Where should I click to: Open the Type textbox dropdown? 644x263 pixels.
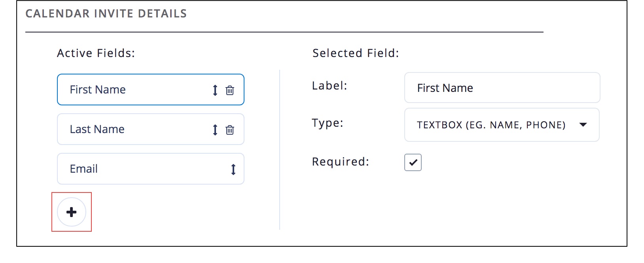[x=491, y=125]
